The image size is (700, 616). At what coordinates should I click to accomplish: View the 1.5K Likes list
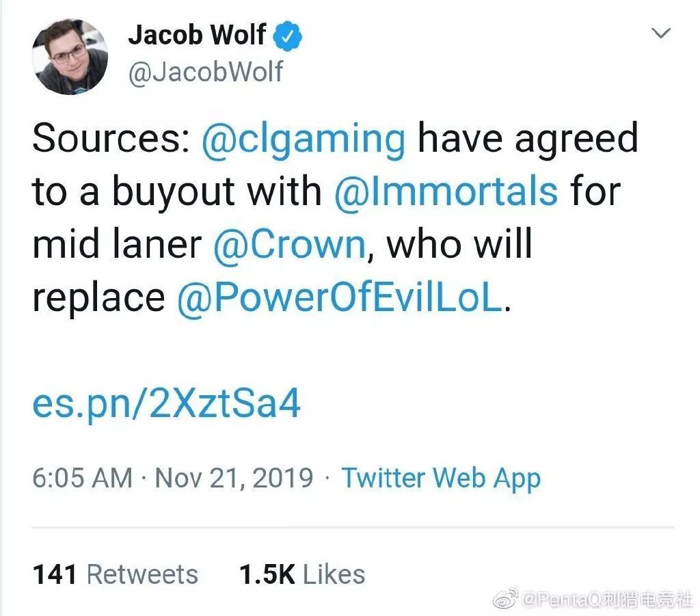pyautogui.click(x=301, y=574)
